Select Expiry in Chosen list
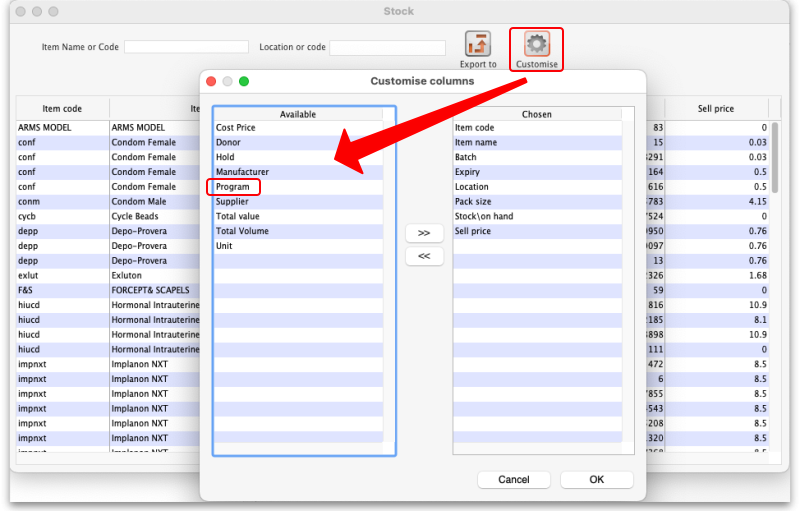 pyautogui.click(x=468, y=172)
